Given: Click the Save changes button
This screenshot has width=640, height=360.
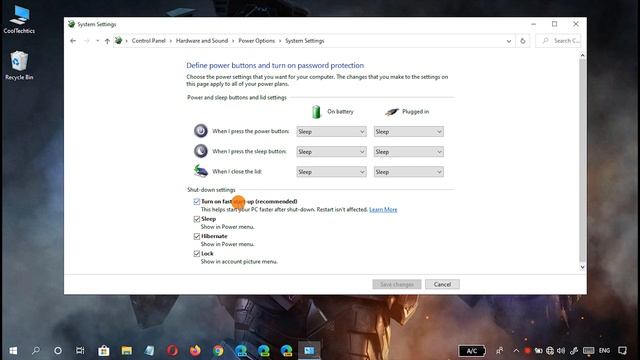Looking at the screenshot, I should (396, 284).
